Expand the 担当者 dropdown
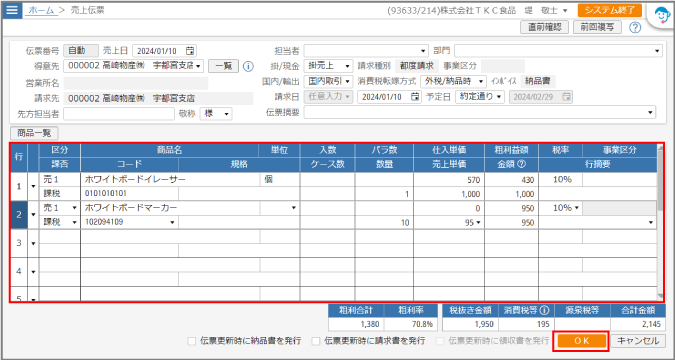This screenshot has height=360, width=675. coord(423,51)
